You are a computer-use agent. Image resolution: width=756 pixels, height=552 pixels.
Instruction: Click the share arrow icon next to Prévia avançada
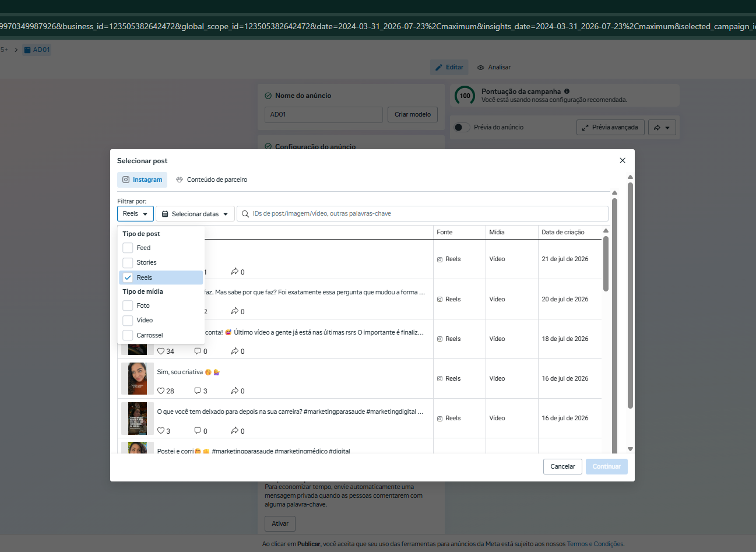pyautogui.click(x=657, y=128)
